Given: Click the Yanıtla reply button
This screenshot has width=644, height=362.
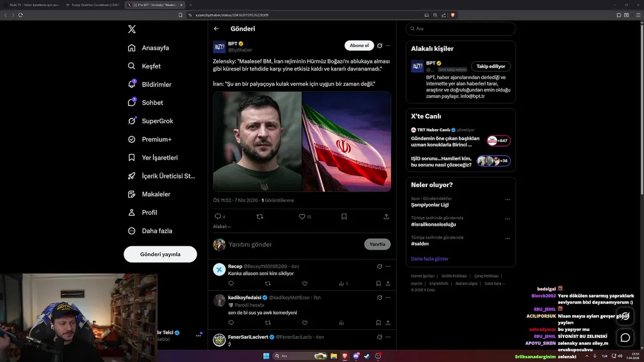Looking at the screenshot, I should (x=377, y=244).
